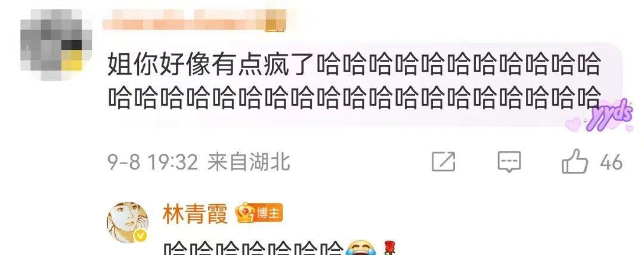Tap the yellow verified V badge on 林青霞's avatar
The width and height of the screenshot is (644, 255).
141,236
